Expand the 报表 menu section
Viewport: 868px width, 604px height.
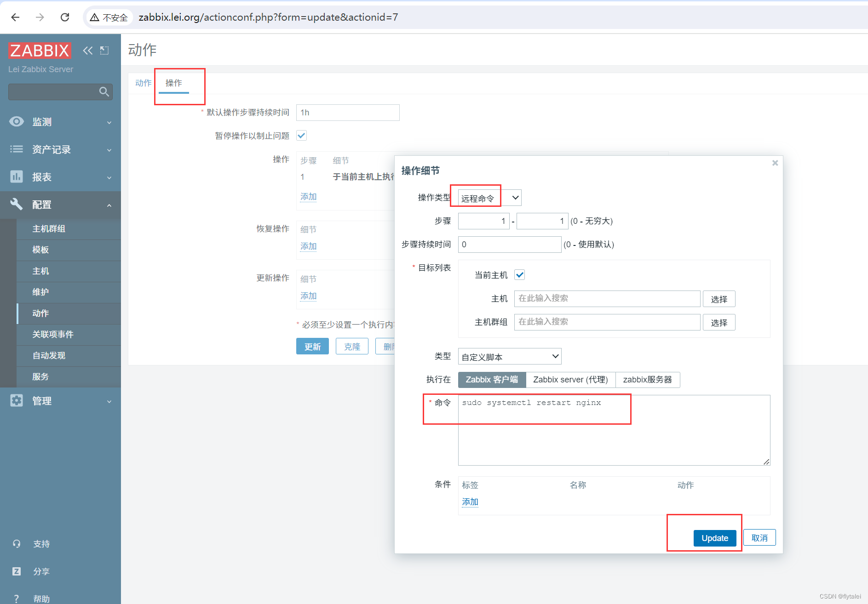click(x=60, y=177)
